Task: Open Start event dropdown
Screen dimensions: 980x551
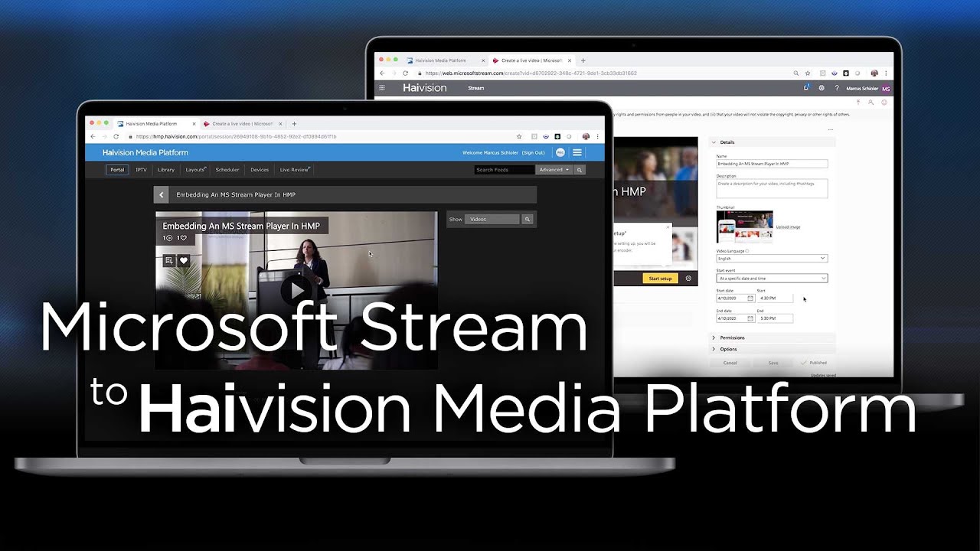Action: pyautogui.click(x=772, y=279)
